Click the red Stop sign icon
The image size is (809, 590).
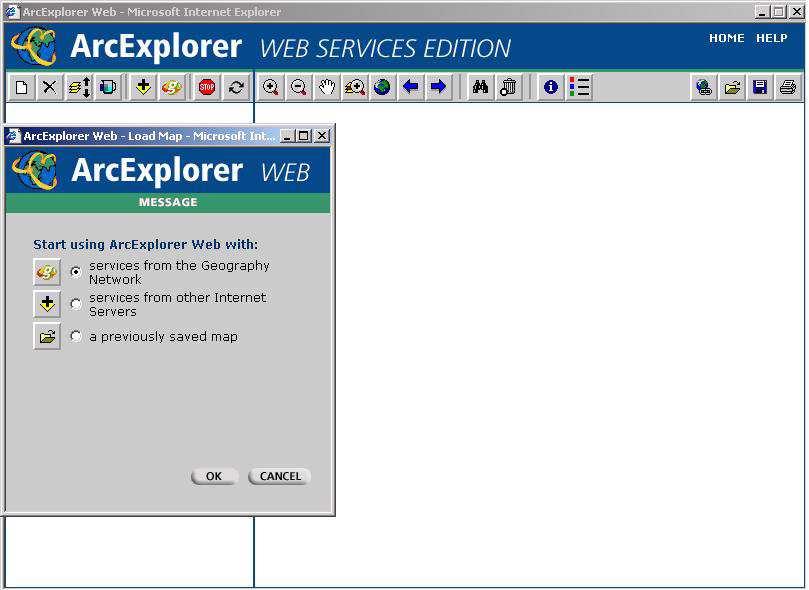coord(207,87)
